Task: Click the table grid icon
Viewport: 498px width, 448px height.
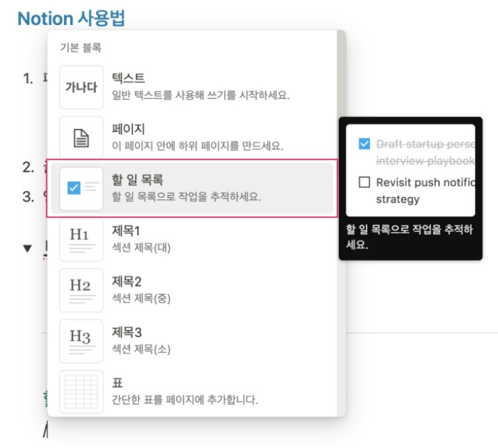Action: (x=81, y=392)
